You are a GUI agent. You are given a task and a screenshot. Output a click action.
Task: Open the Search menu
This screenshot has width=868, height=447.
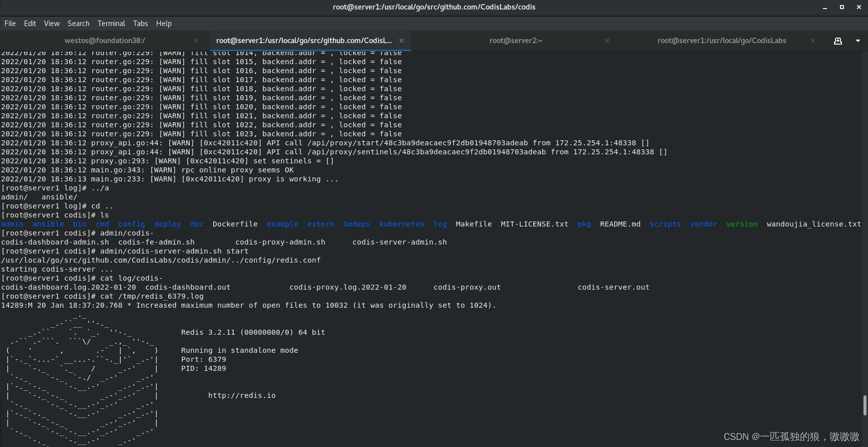click(79, 24)
